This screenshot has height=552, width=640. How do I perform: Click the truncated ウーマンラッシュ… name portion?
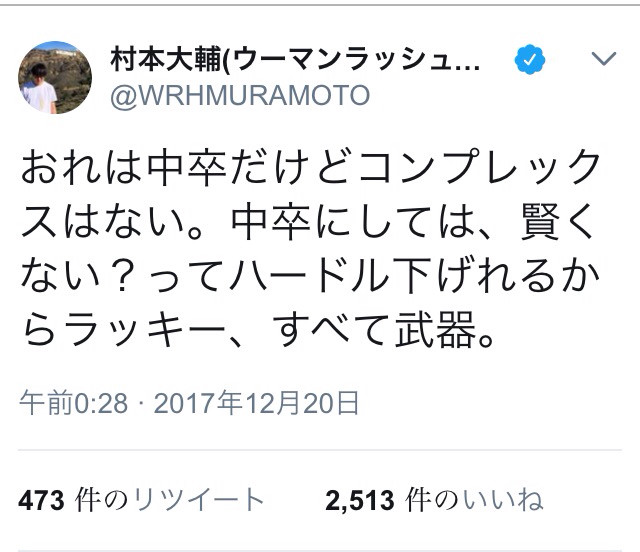[353, 60]
